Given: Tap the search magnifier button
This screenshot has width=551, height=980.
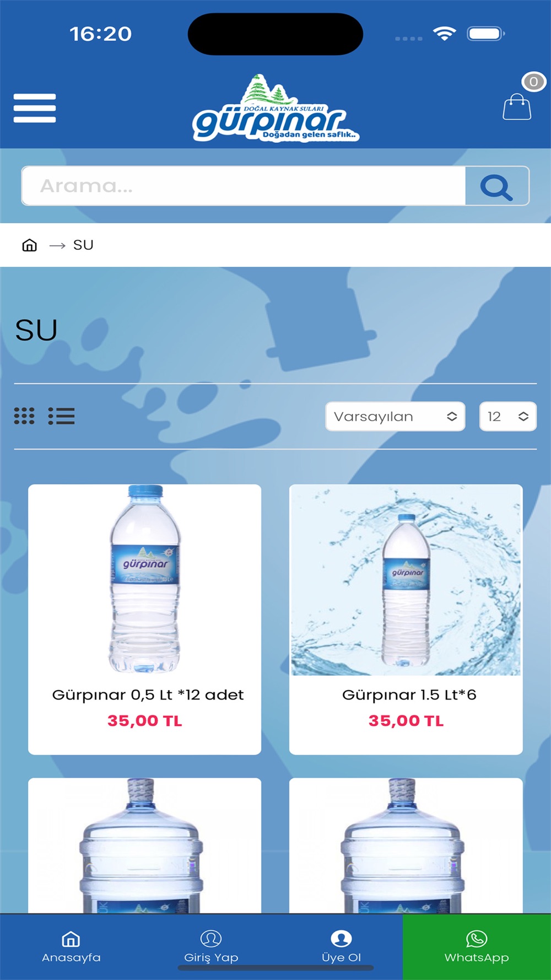Looking at the screenshot, I should tap(497, 186).
